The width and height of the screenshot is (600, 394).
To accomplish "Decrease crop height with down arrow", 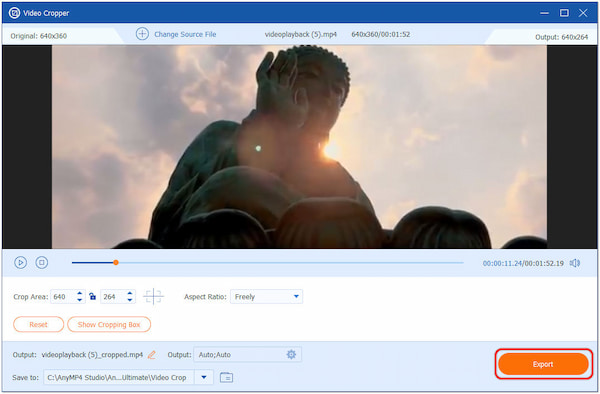I will click(130, 300).
